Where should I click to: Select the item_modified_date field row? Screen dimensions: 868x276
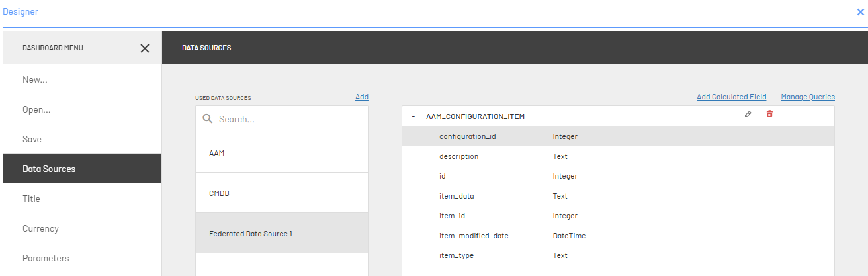[x=618, y=236]
